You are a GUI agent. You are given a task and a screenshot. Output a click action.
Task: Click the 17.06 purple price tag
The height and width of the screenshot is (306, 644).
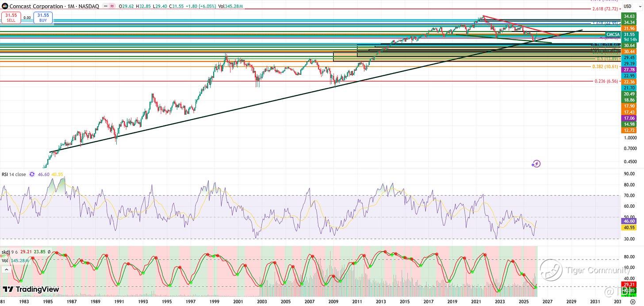pos(629,118)
